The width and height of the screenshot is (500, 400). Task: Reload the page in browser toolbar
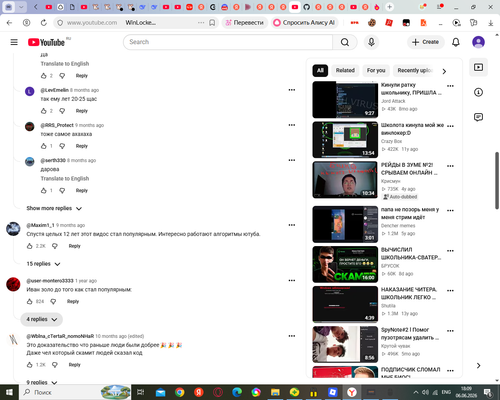pos(44,23)
